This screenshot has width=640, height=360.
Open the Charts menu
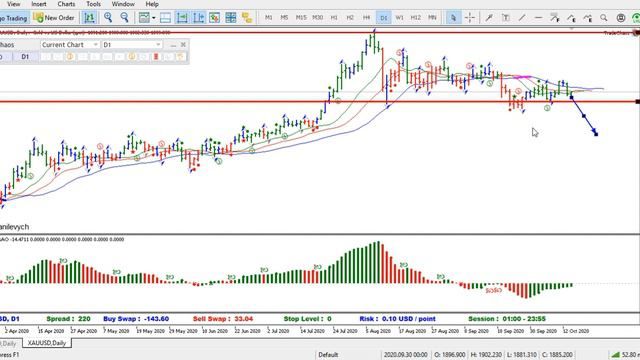point(66,4)
